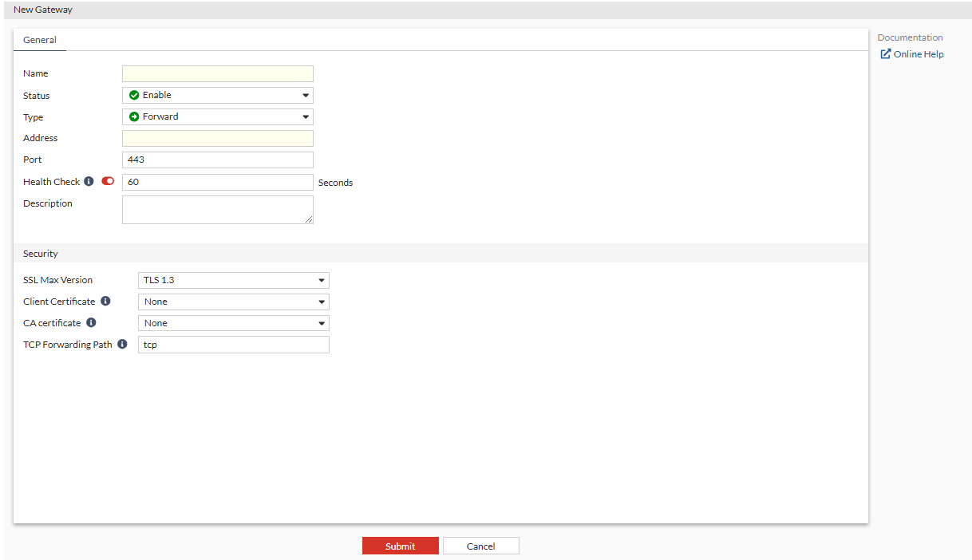Click the Client Certificate info icon
The width and height of the screenshot is (972, 560).
(x=105, y=301)
